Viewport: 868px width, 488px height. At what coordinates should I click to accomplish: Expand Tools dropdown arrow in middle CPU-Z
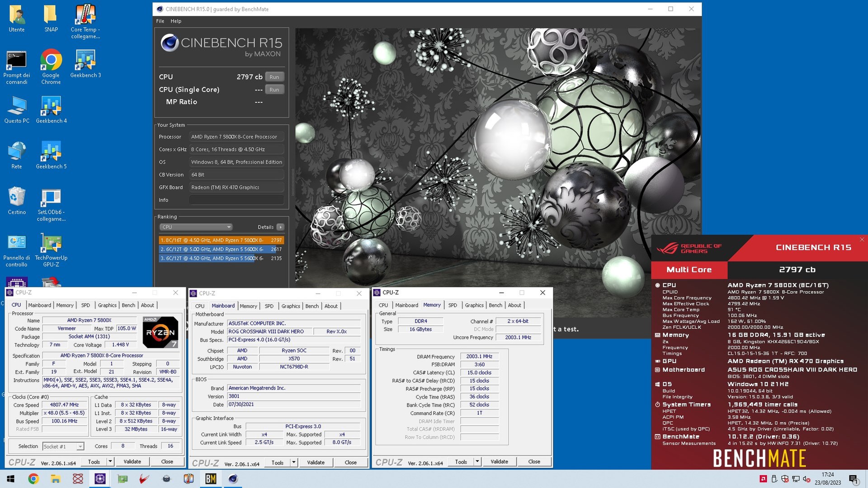tap(293, 462)
